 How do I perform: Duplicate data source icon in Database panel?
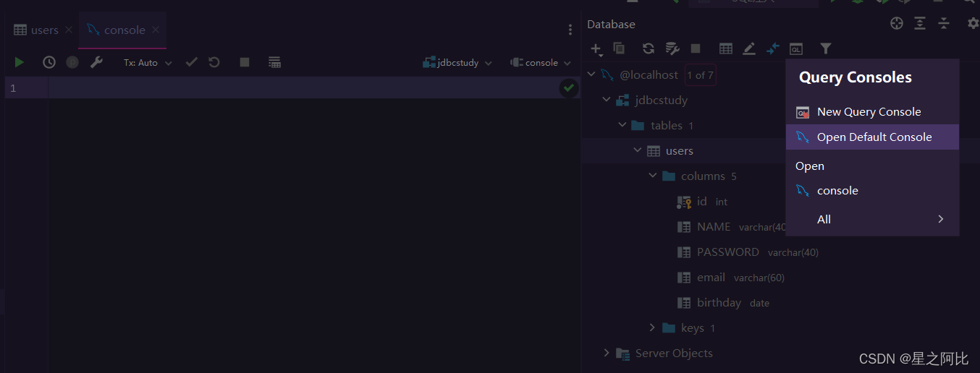(619, 48)
